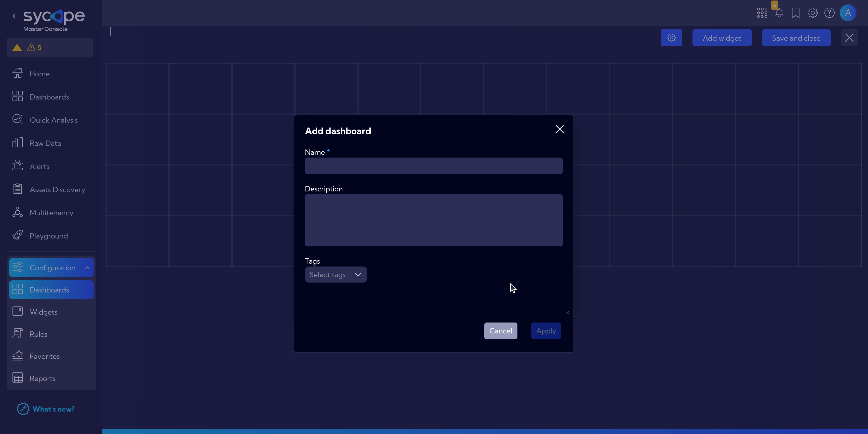Collapse the sidebar with the back chevron
This screenshot has height=434, width=868.
pyautogui.click(x=14, y=16)
